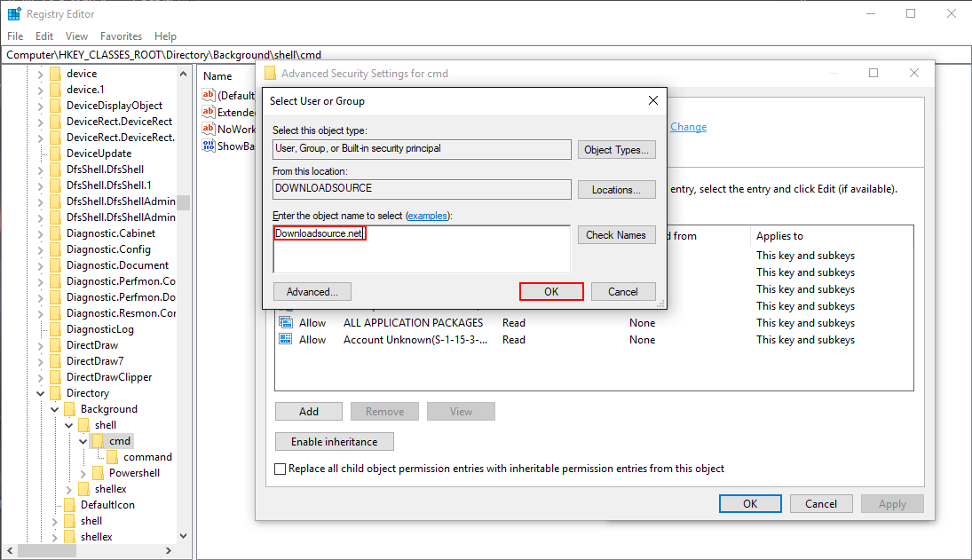Expand the DirectDraw tree node
Viewport: 972px width, 560px height.
coord(40,345)
